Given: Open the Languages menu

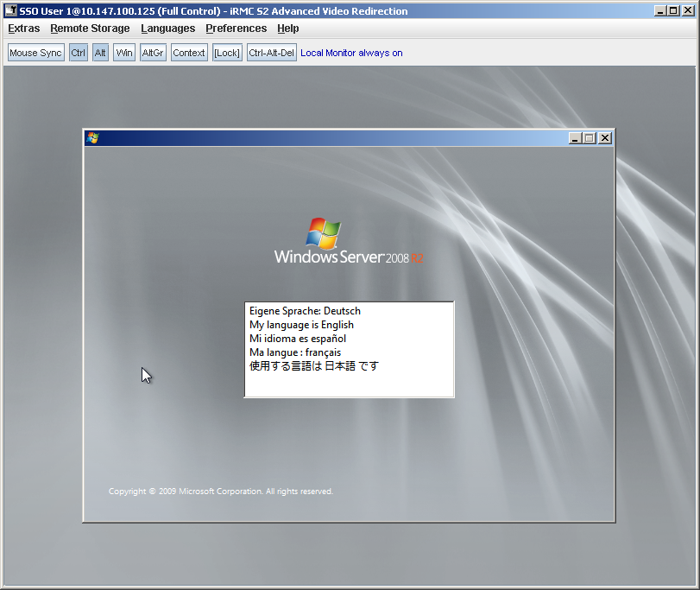Looking at the screenshot, I should [167, 29].
